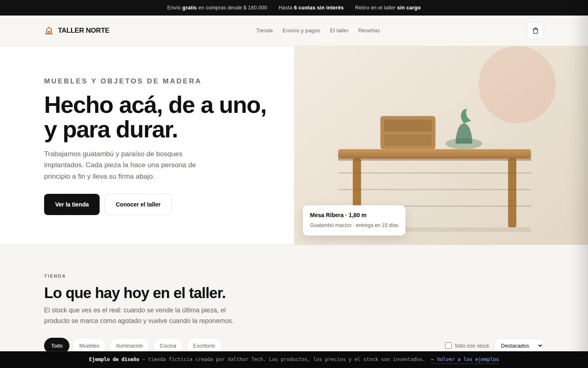The height and width of the screenshot is (368, 588).
Task: Click the "Envío gratis en compras desde $ 180.000" notice
Action: coord(217,8)
